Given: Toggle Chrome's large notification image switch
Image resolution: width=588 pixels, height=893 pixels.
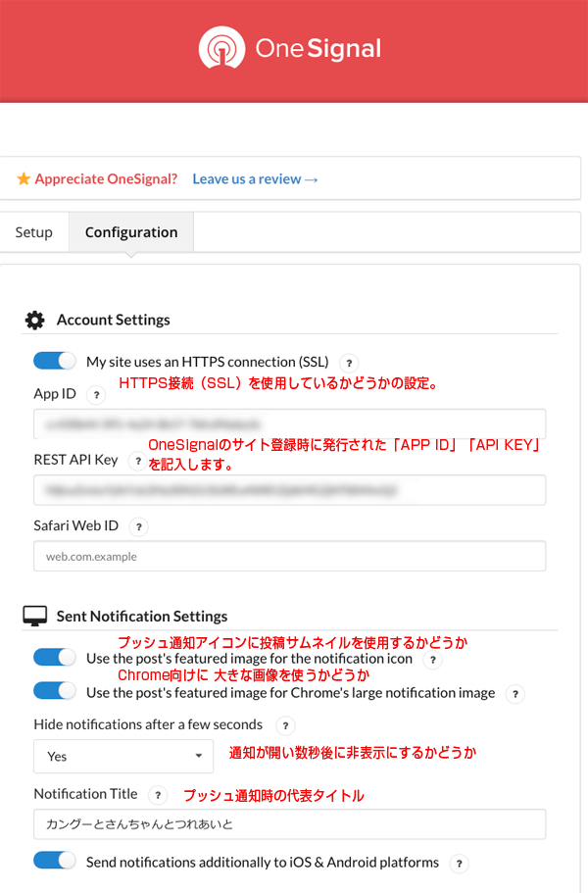Looking at the screenshot, I should point(55,691).
